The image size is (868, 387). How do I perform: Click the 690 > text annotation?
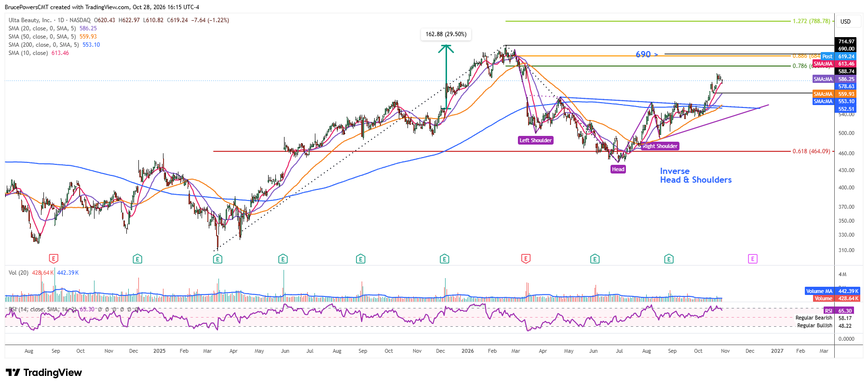pyautogui.click(x=647, y=54)
